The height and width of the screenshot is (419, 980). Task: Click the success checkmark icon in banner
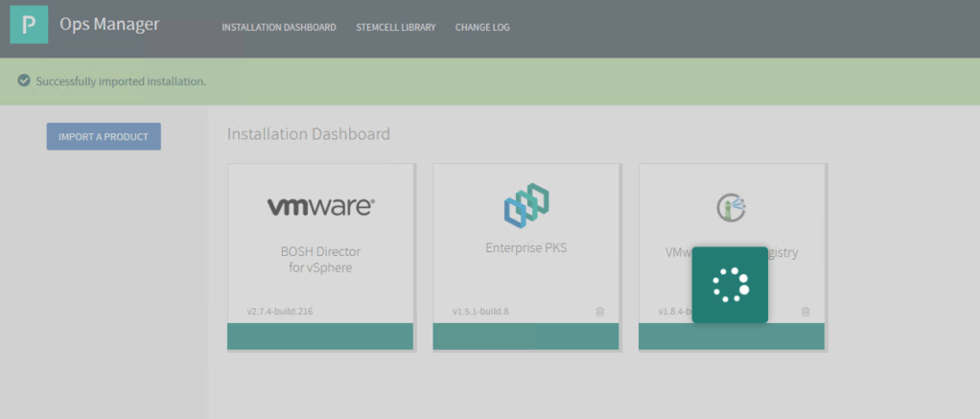click(23, 81)
